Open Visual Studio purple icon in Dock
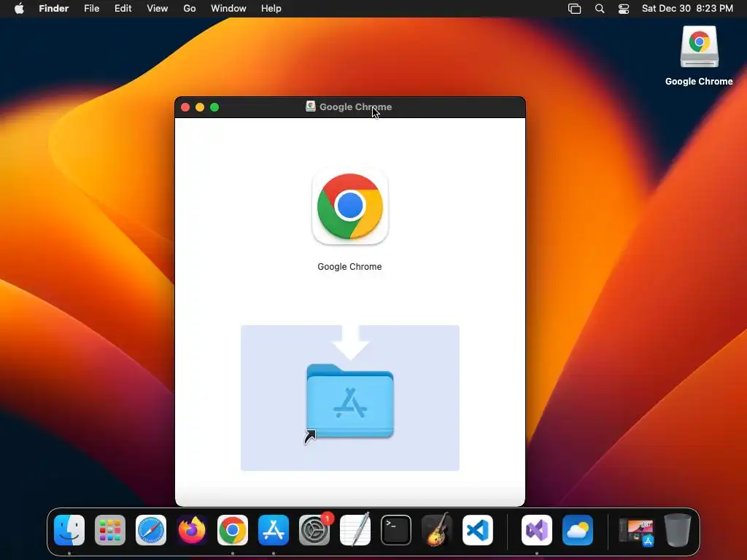The width and height of the screenshot is (747, 560). click(x=537, y=530)
